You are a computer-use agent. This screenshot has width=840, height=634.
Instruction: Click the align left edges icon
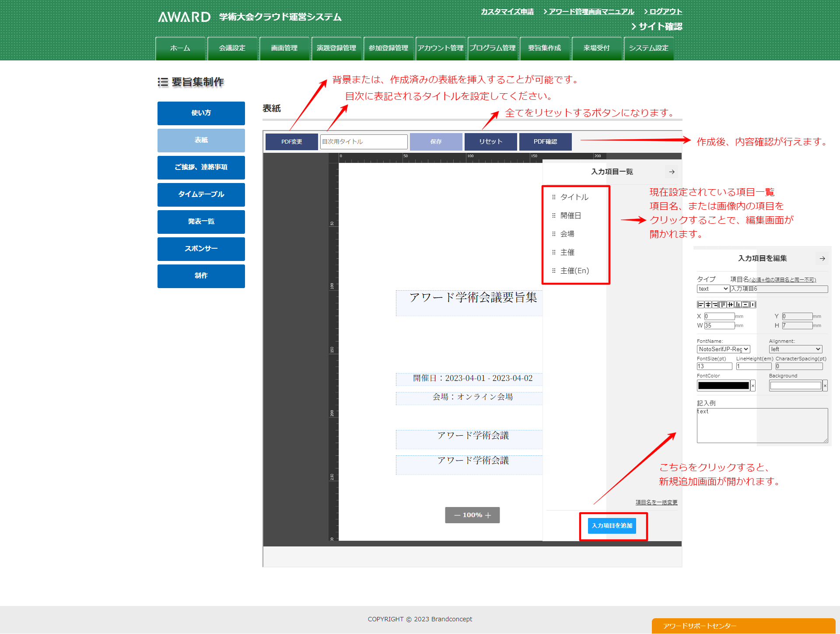point(700,305)
